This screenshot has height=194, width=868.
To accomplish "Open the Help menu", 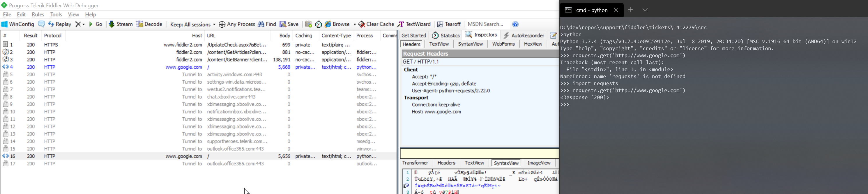I will [91, 15].
